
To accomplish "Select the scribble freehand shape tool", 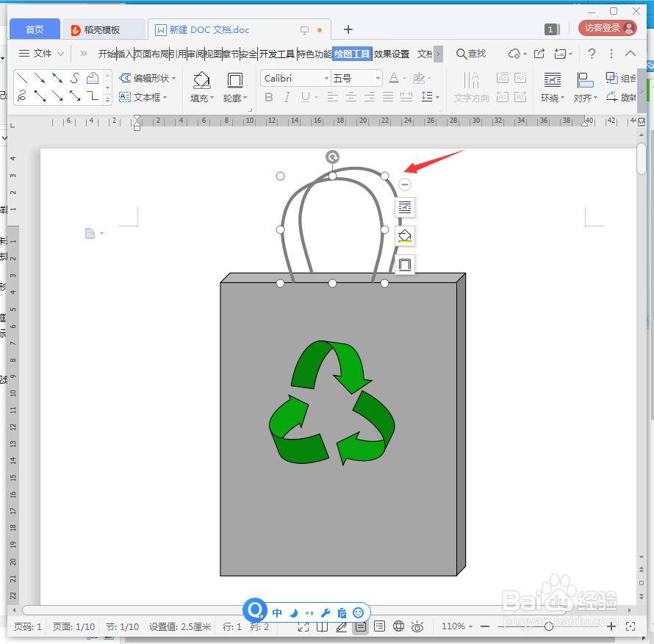I will [23, 96].
